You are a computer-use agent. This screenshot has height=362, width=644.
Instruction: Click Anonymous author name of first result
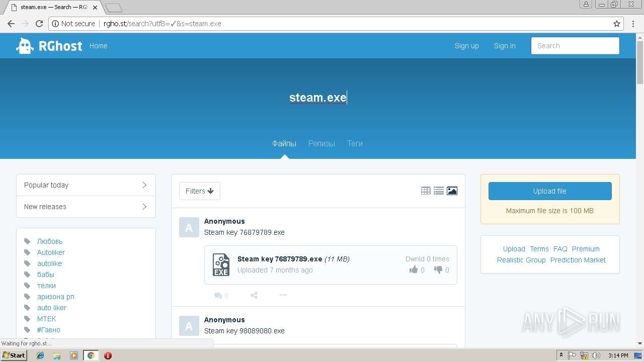224,221
